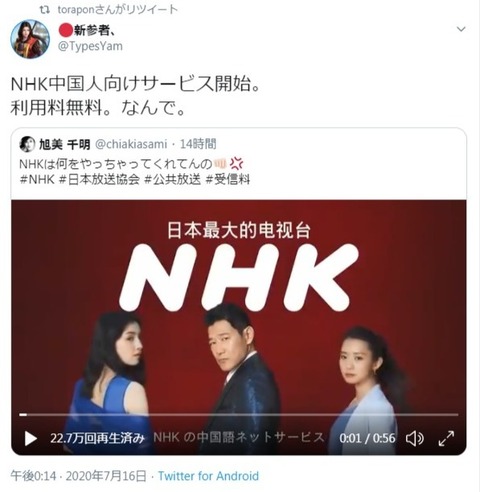The width and height of the screenshot is (480, 492).
Task: Click the 14時間 timestamp
Action: click(198, 144)
